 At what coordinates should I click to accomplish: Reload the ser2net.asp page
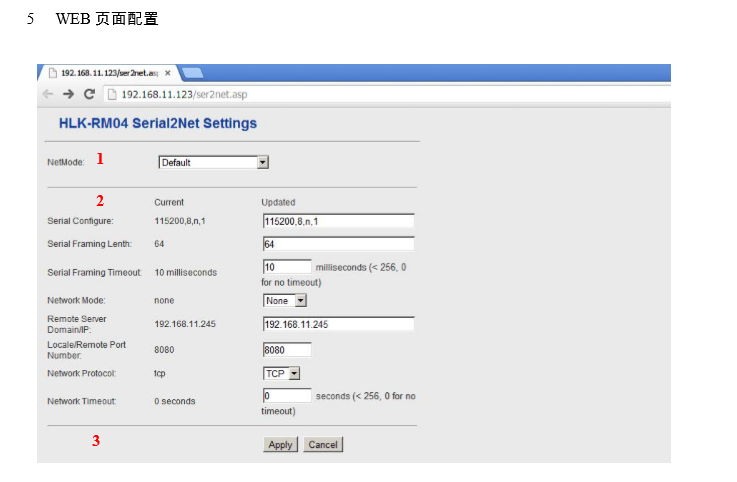pos(89,94)
